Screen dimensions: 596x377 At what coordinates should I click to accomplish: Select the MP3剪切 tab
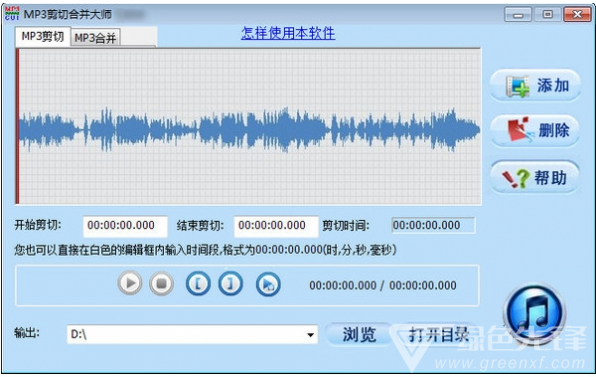[x=43, y=36]
